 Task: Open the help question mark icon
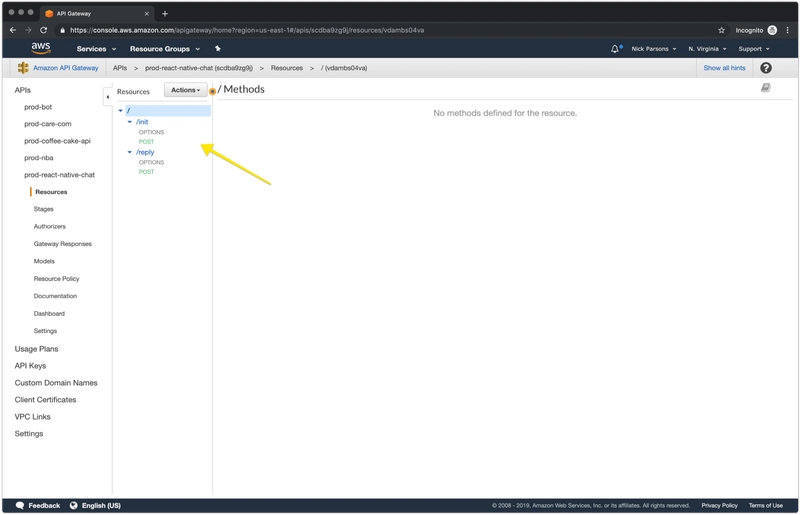[765, 68]
